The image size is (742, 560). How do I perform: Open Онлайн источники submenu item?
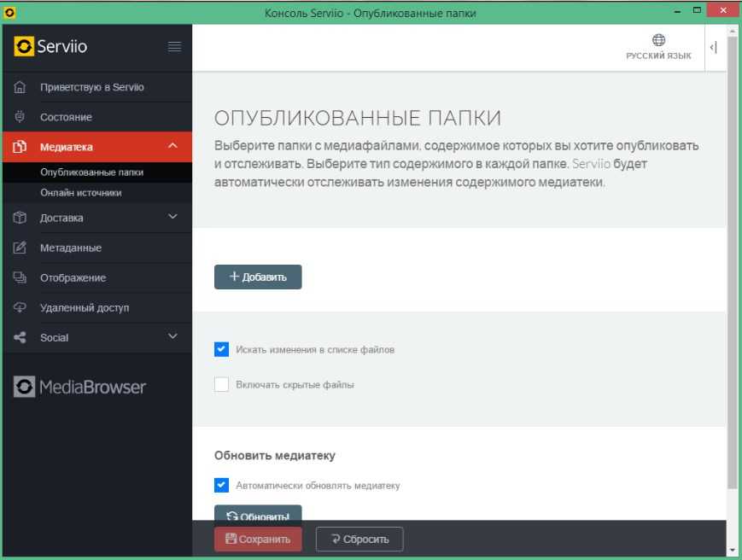coord(80,193)
